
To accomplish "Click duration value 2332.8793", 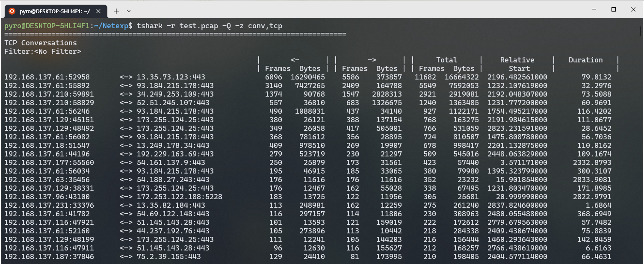I will pyautogui.click(x=592, y=162).
